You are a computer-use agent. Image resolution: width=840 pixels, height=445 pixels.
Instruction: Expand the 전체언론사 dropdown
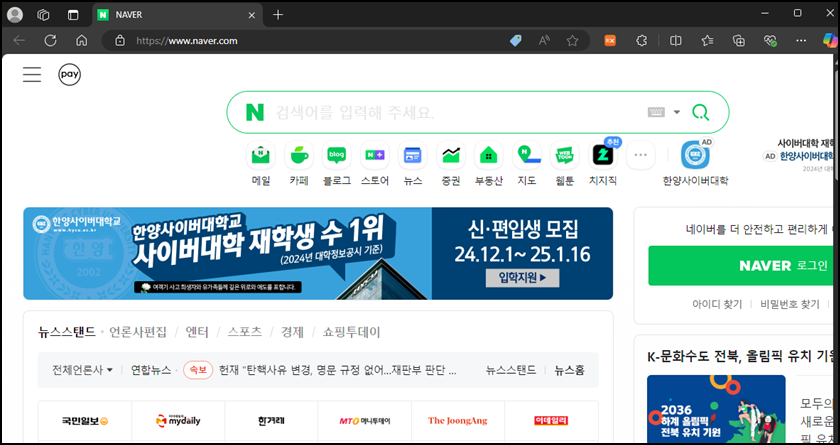(x=82, y=370)
